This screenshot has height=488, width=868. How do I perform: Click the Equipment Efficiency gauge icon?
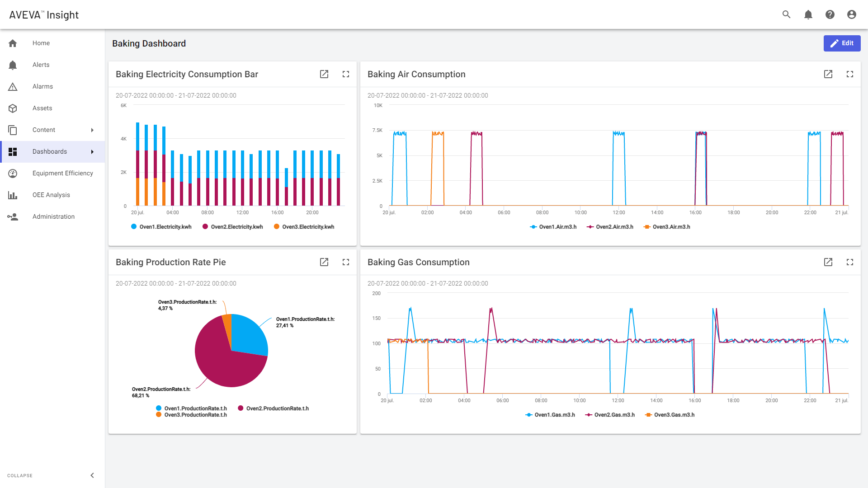pos(13,174)
